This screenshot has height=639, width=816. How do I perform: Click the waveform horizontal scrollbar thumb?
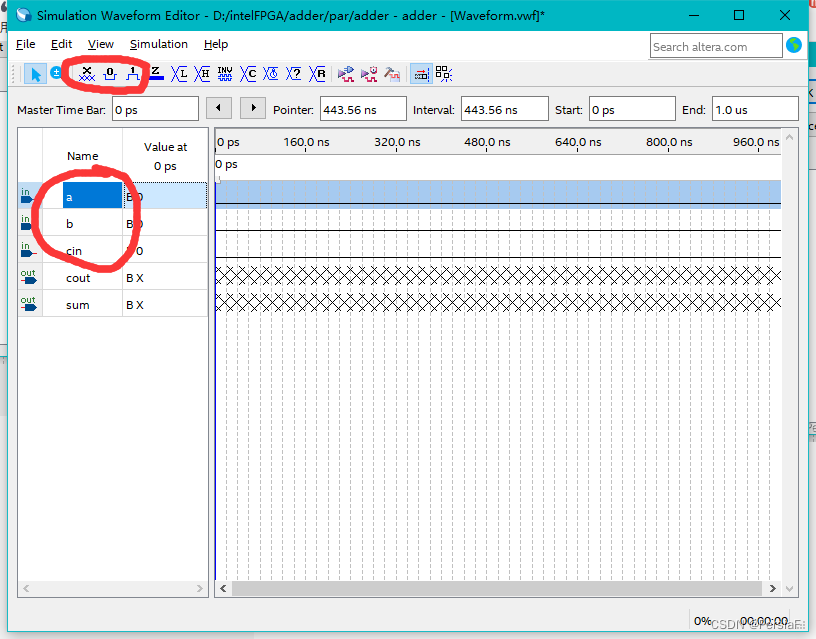tap(497, 588)
